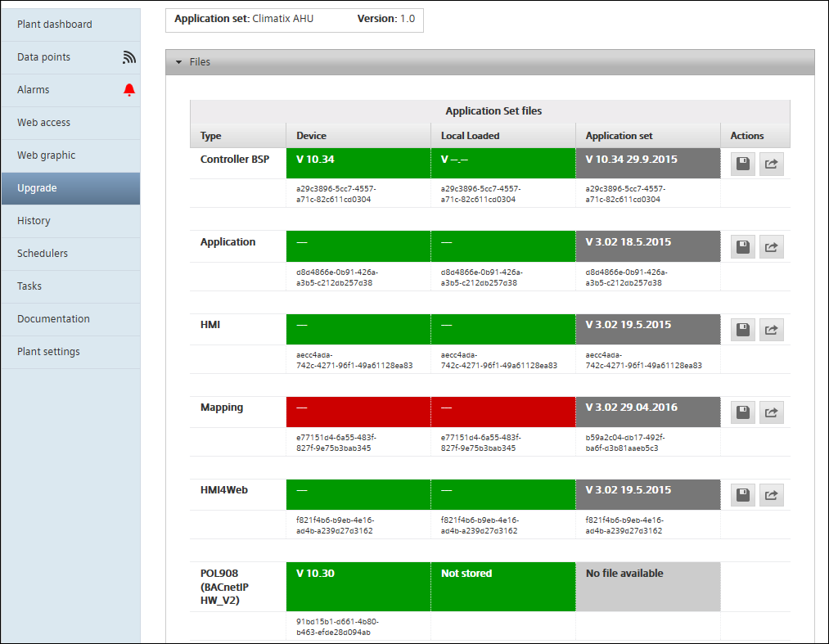Click the save icon in HMI row
This screenshot has width=829, height=644.
[743, 330]
